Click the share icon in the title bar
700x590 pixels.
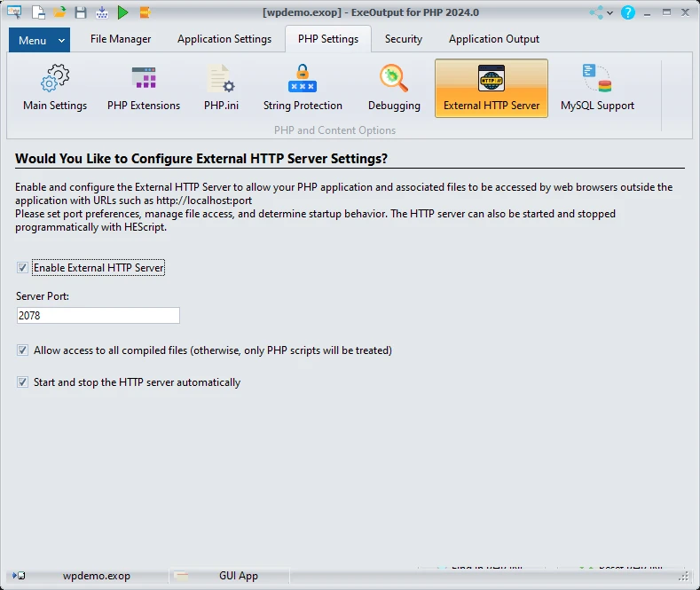click(x=596, y=12)
